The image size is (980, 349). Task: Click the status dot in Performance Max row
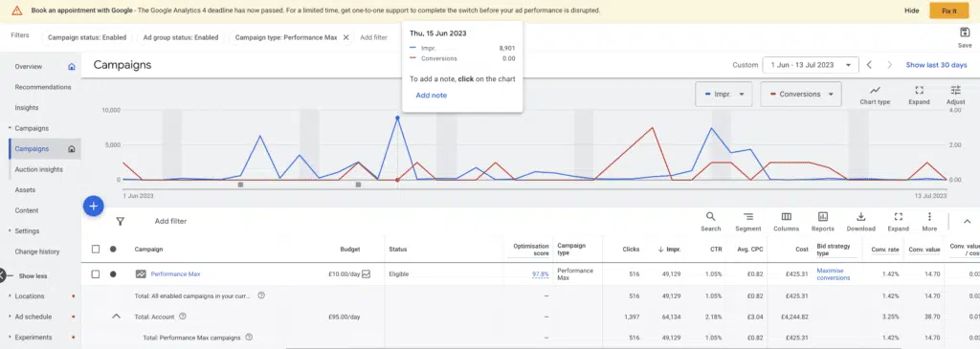(x=113, y=274)
